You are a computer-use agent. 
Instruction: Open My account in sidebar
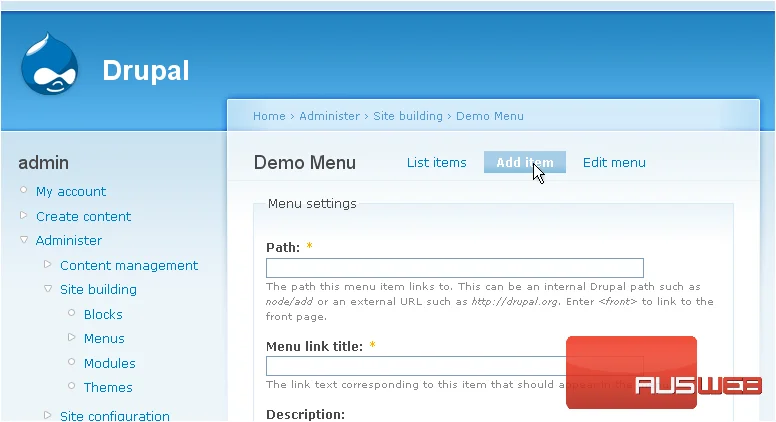tap(71, 192)
